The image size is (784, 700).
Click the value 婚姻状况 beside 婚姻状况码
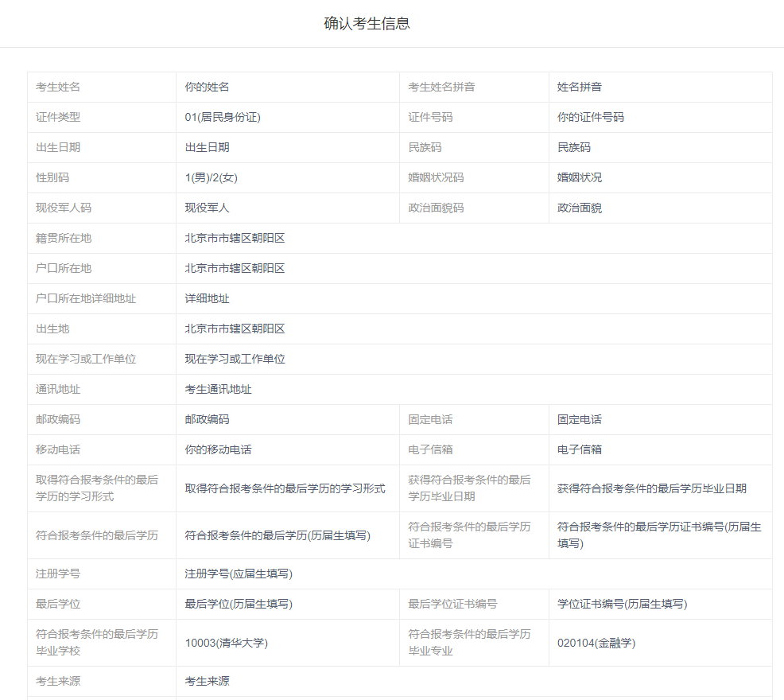pyautogui.click(x=580, y=177)
